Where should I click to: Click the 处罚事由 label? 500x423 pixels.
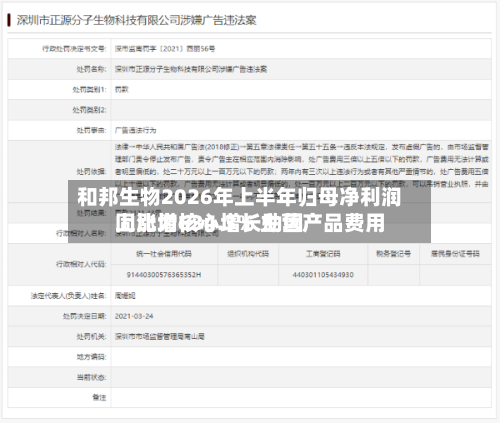tap(91, 130)
